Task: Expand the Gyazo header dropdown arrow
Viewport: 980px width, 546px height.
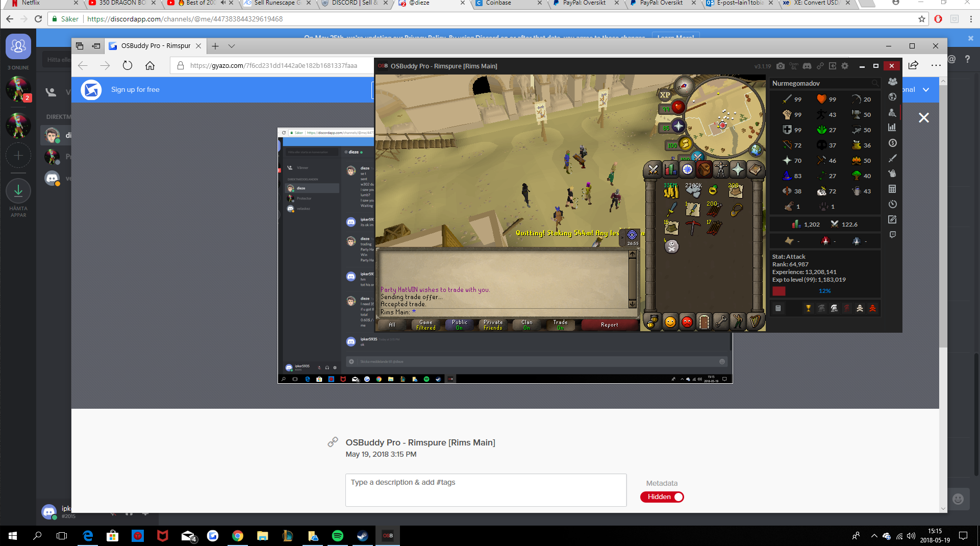Action: click(926, 90)
